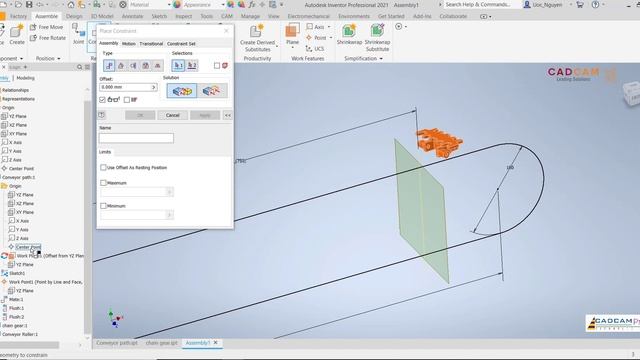The height and width of the screenshot is (360, 640).
Task: Click the UCS work feature tool
Action: tap(315, 49)
